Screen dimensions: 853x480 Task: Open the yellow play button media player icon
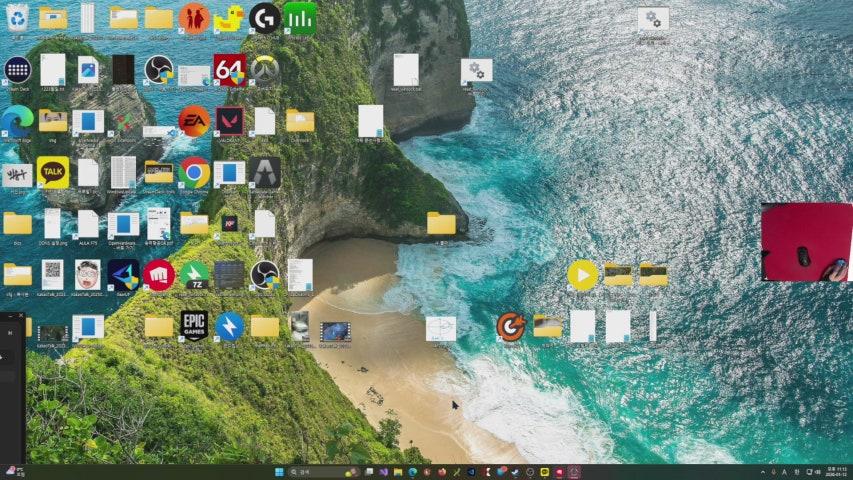coord(582,274)
